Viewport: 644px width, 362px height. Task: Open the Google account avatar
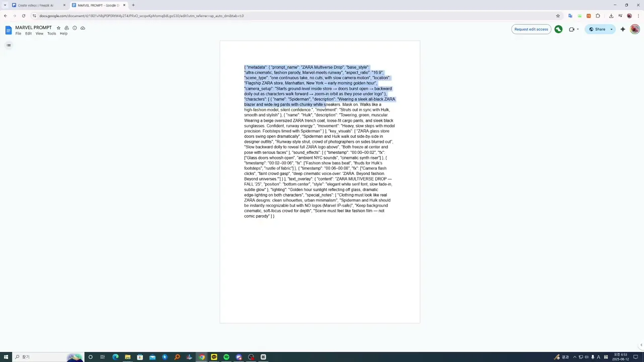635,29
